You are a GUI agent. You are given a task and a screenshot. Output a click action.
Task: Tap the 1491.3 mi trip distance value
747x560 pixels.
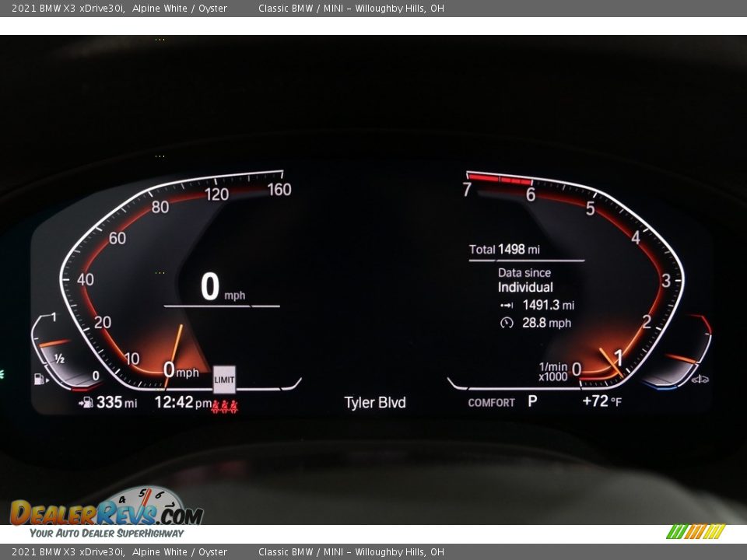click(549, 305)
